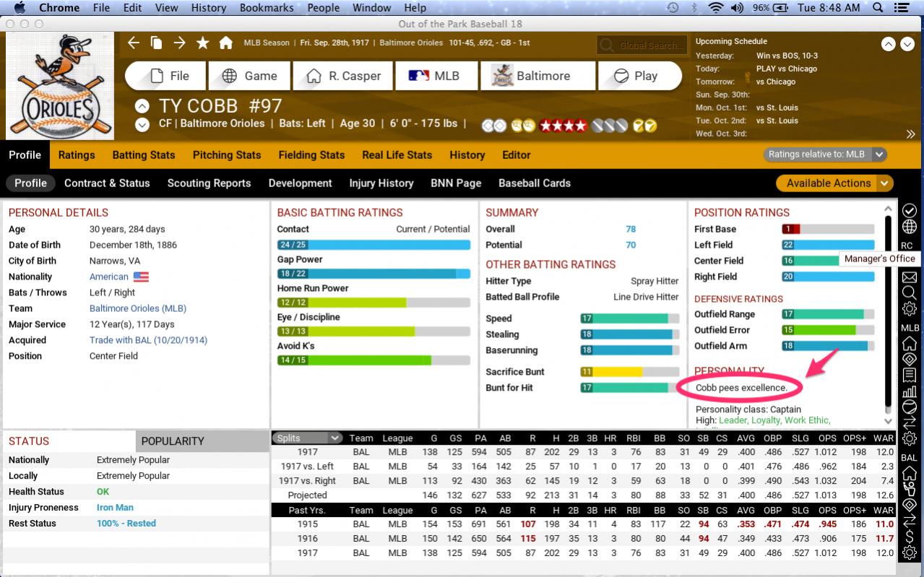Open the File menu button
The width and height of the screenshot is (924, 577).
166,76
